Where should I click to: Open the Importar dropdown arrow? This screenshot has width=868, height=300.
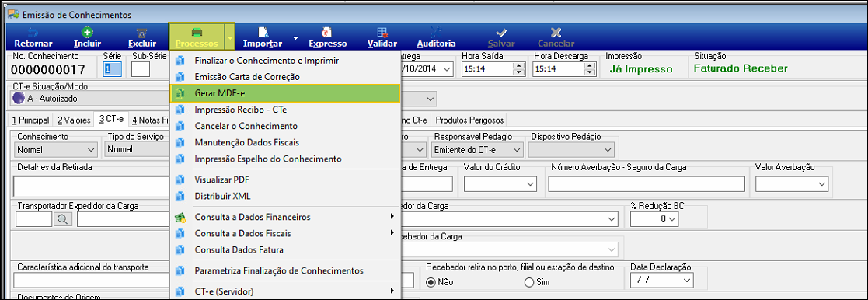[x=295, y=37]
